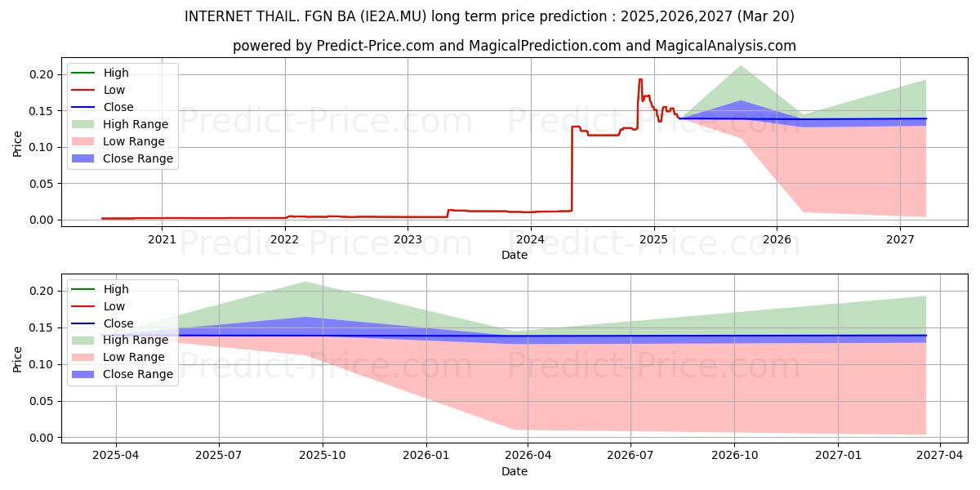Click the 2026-04 tick label on bottom chart
980x490 pixels.
coord(528,456)
